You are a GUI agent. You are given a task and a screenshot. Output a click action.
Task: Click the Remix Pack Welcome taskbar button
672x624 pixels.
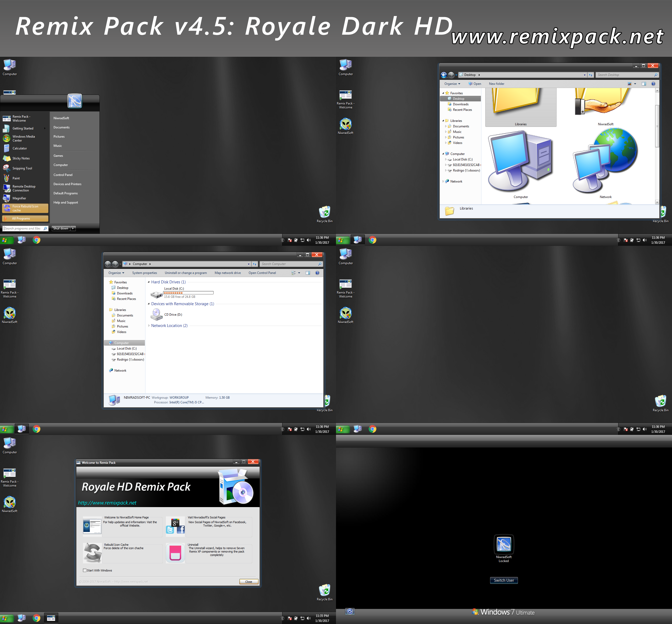point(51,618)
